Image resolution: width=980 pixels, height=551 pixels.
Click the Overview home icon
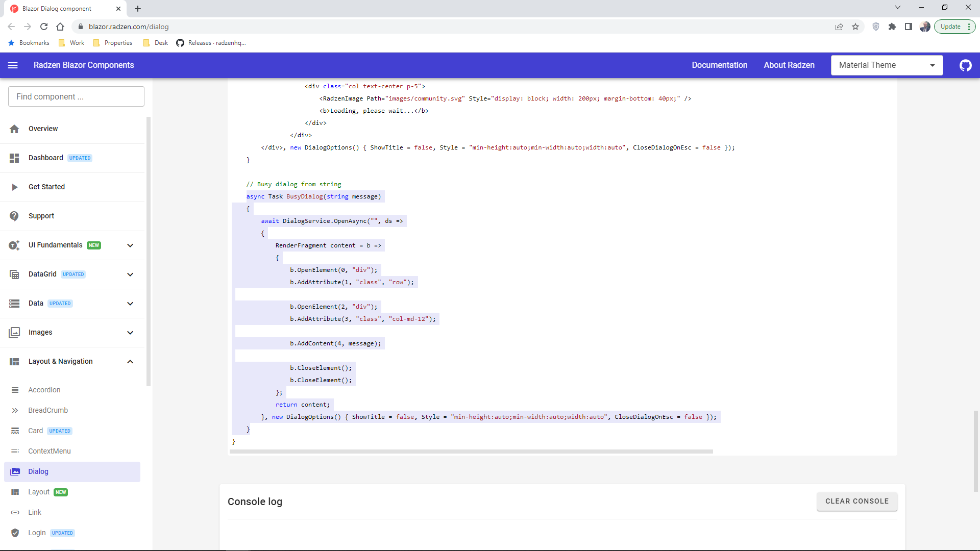coord(14,129)
